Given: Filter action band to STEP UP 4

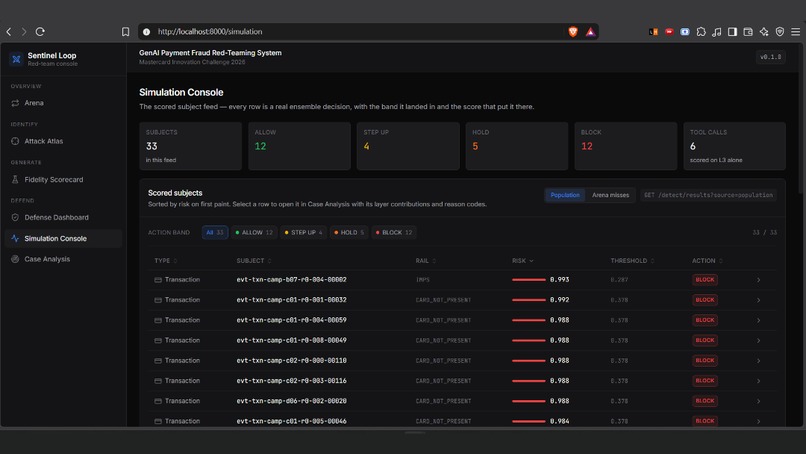Looking at the screenshot, I should [303, 232].
